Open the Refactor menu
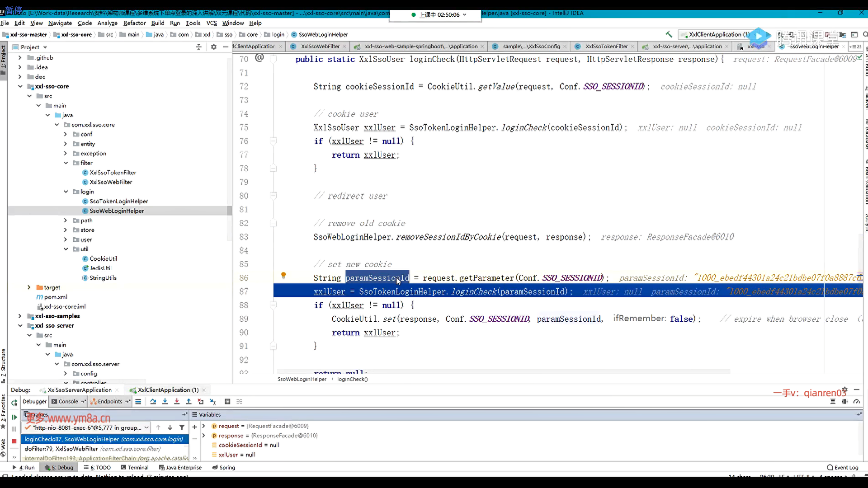 coord(134,23)
